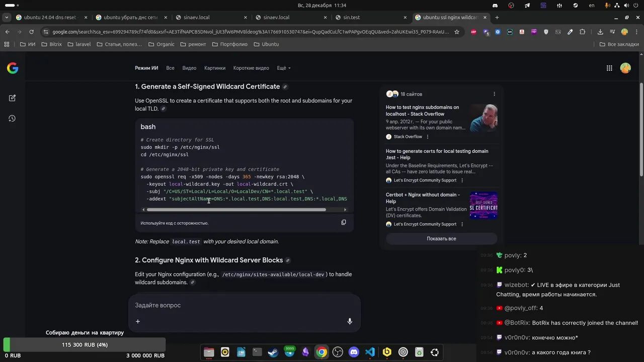Open the Google apps grid
Screen dimensions: 644x362
coord(609,68)
